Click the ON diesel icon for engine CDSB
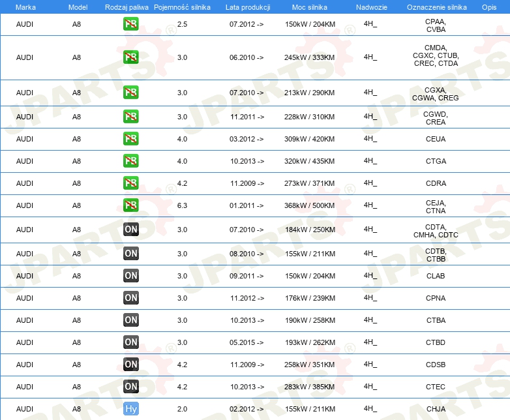This screenshot has width=510, height=420. [131, 365]
